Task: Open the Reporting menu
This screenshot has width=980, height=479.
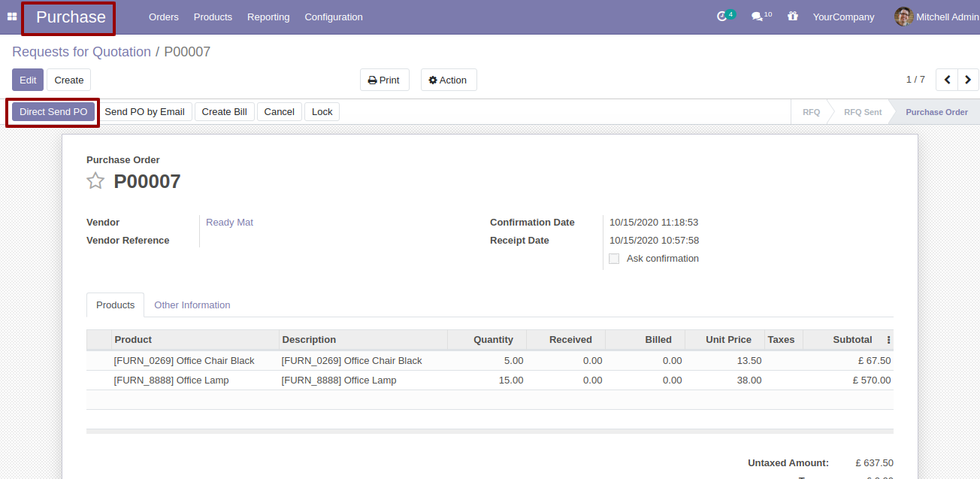Action: coord(268,17)
